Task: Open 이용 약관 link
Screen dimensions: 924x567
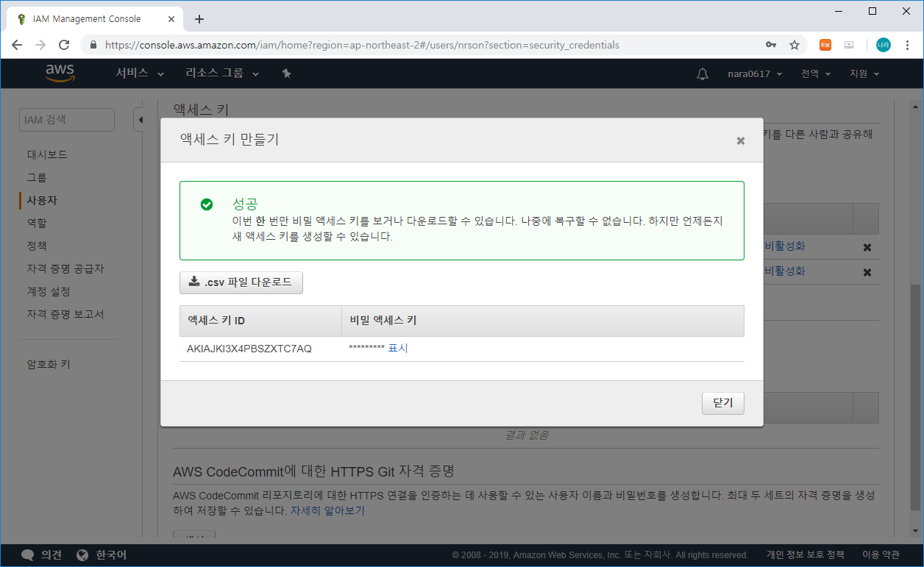Action: (881, 555)
